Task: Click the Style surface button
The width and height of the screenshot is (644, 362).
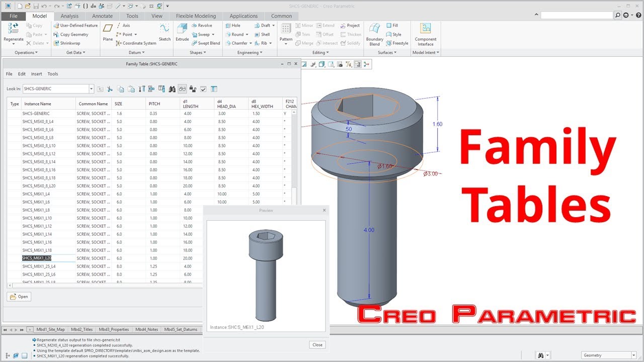Action: click(x=394, y=34)
